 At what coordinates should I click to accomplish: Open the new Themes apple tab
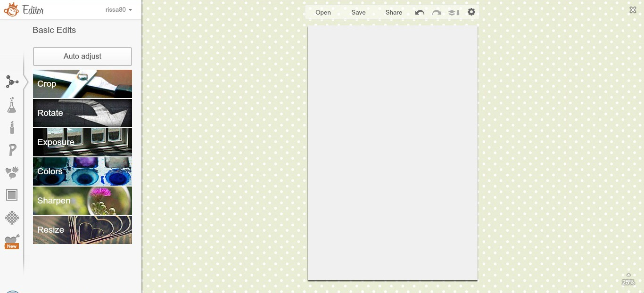[x=12, y=242]
